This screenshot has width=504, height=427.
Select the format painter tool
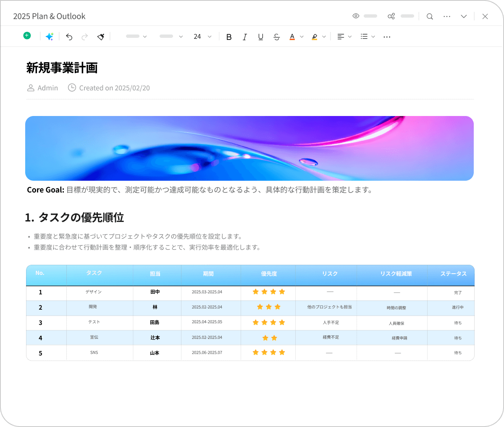pyautogui.click(x=101, y=37)
